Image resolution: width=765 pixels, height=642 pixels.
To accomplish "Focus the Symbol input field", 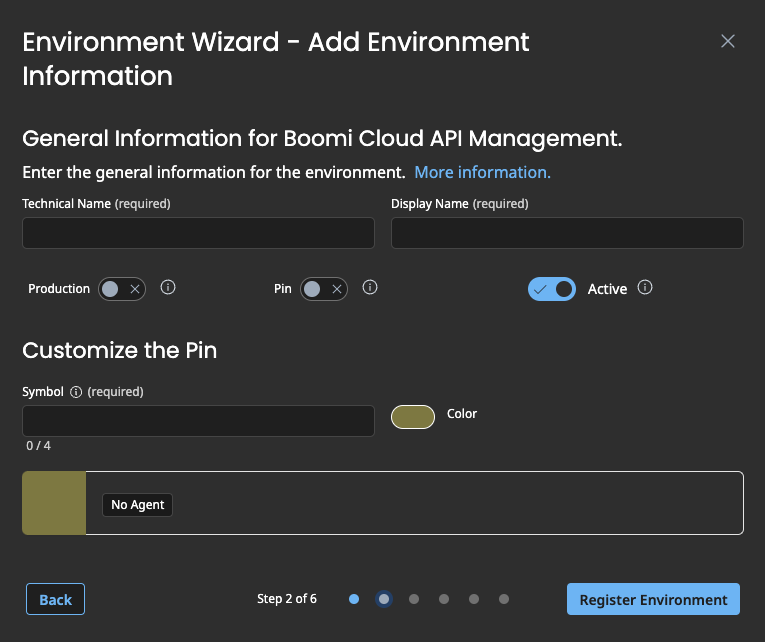I will point(198,421).
